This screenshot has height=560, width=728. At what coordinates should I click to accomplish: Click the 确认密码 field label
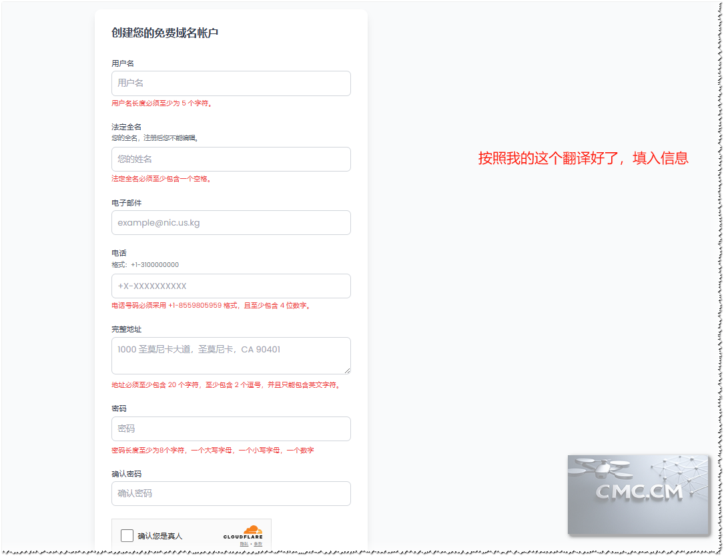126,474
